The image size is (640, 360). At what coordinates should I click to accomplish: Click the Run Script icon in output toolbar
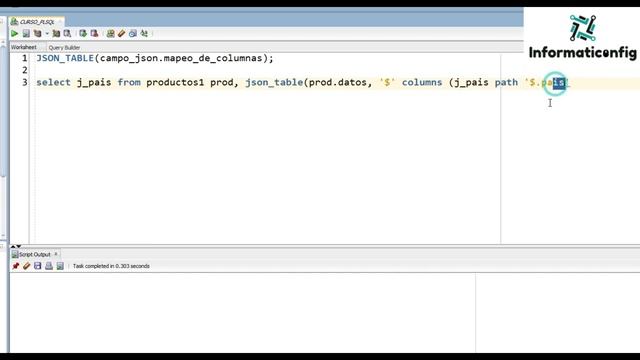pos(60,266)
